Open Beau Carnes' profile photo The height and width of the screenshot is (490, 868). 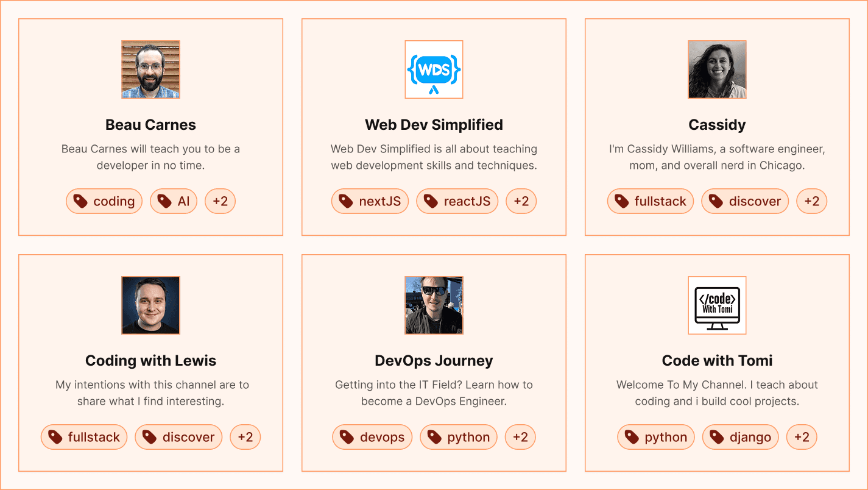coord(150,69)
